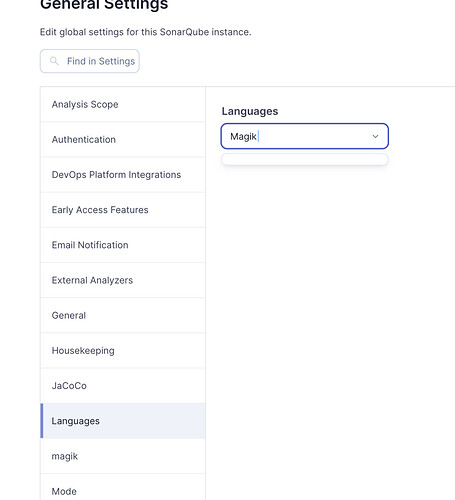Screen dimensions: 455x500
Task: Open the Authentication category
Action: [123, 140]
